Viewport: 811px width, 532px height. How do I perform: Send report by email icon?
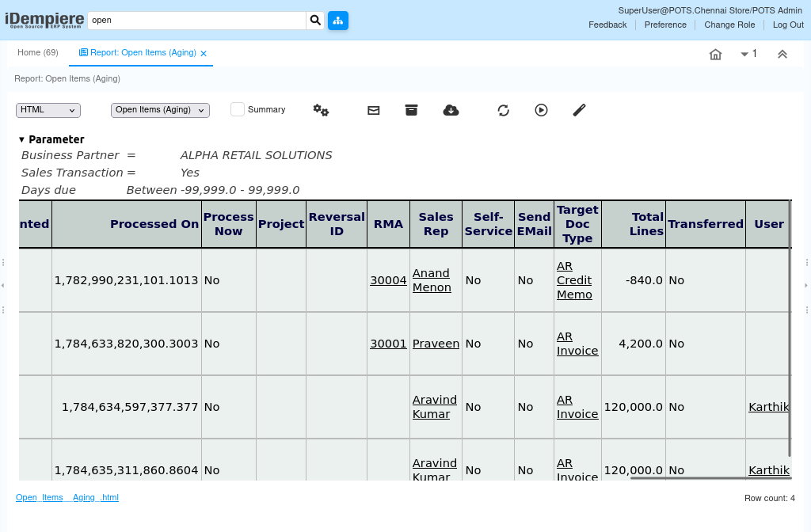pyautogui.click(x=374, y=110)
